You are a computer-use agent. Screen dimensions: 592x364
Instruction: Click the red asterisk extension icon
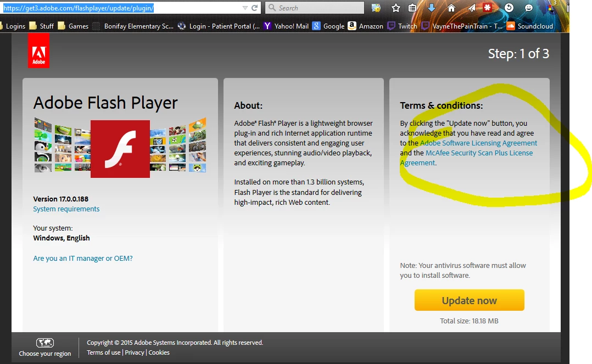tap(488, 8)
